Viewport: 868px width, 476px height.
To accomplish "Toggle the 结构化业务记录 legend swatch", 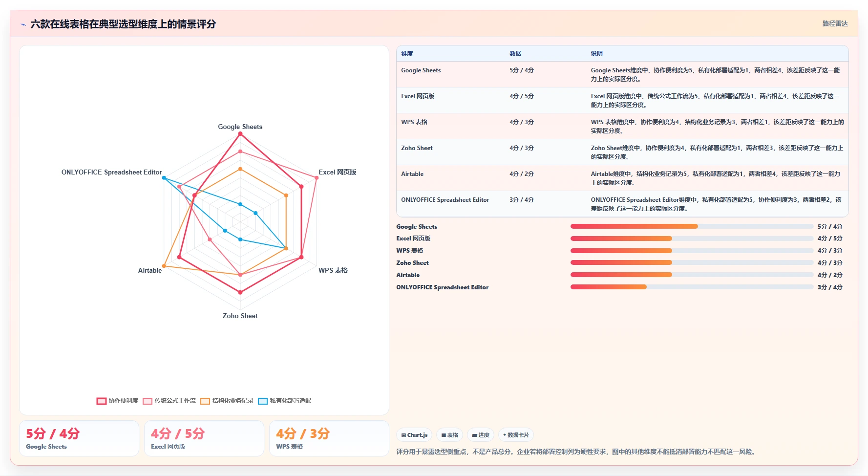I will point(205,401).
